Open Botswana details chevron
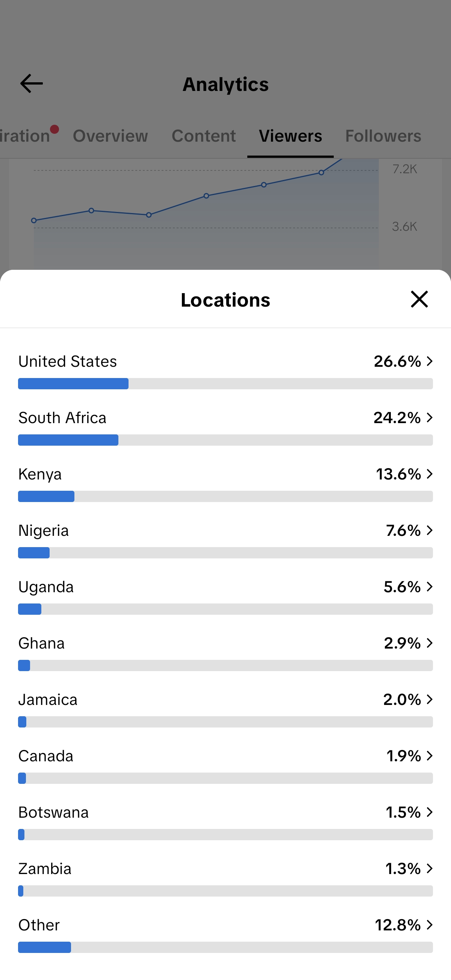This screenshot has width=451, height=980. [x=430, y=812]
